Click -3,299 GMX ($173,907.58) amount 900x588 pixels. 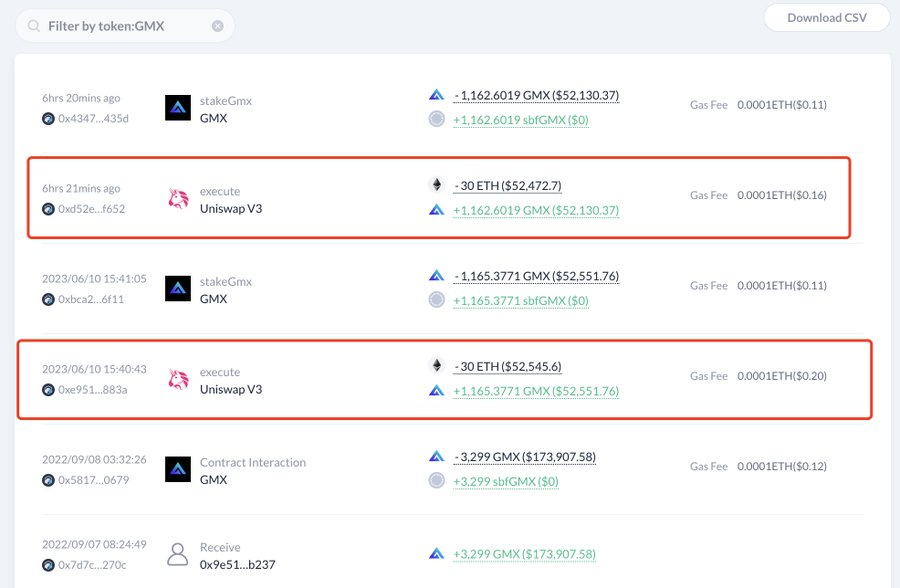525,457
